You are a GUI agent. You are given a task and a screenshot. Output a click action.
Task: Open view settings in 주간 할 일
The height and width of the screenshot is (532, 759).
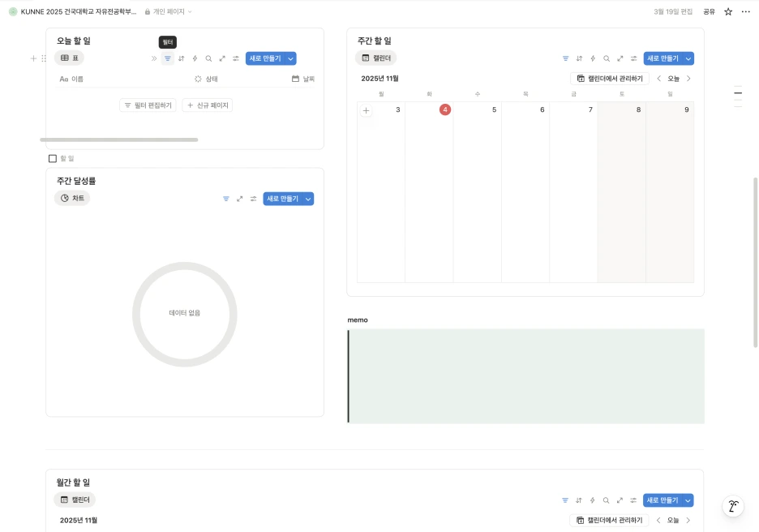pyautogui.click(x=633, y=58)
